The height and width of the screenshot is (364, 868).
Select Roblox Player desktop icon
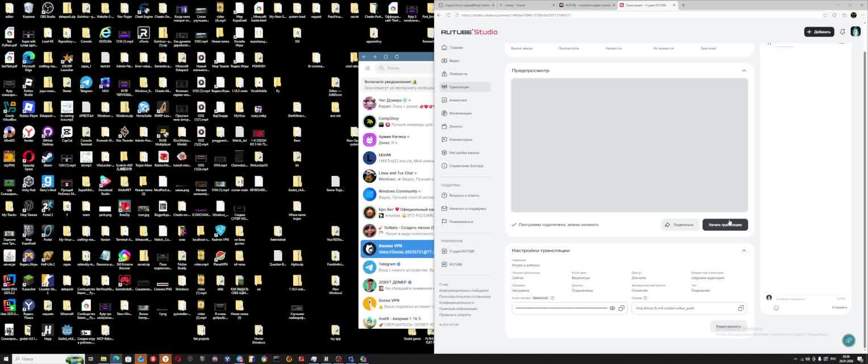(28, 109)
